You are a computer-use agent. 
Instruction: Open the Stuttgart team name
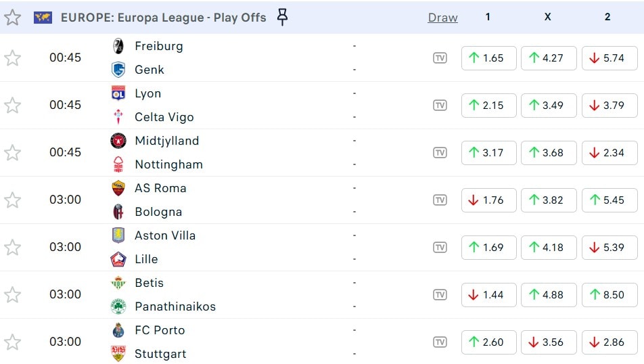click(160, 354)
